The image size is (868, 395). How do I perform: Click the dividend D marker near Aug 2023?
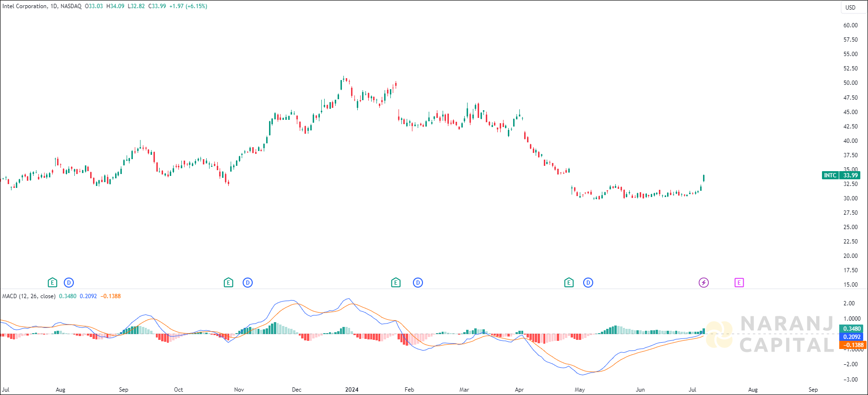[69, 283]
